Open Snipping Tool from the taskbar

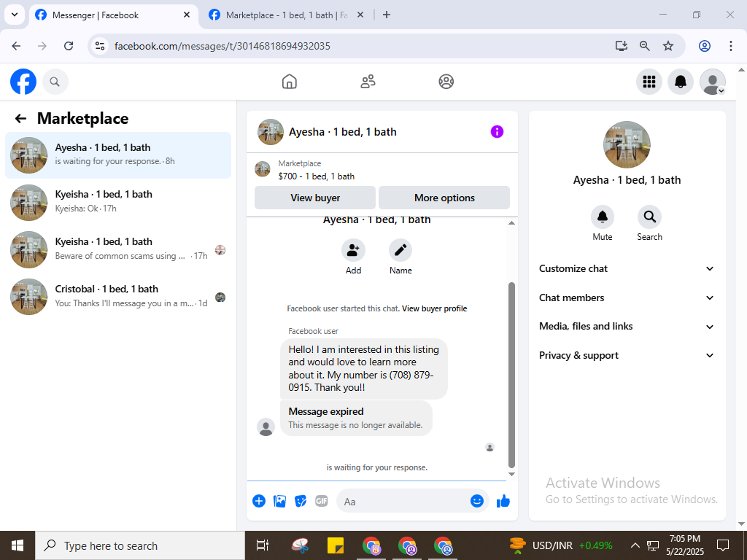[300, 545]
